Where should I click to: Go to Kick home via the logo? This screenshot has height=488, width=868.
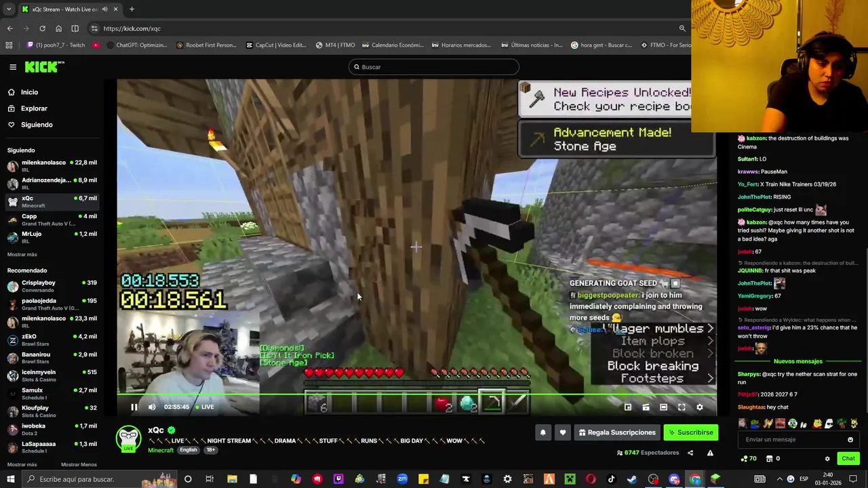coord(43,66)
